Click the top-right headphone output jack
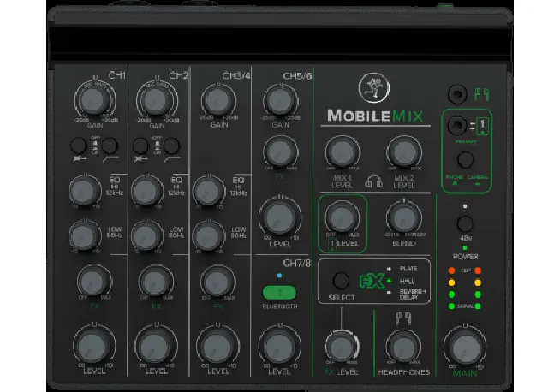The image size is (560, 392). [x=457, y=95]
